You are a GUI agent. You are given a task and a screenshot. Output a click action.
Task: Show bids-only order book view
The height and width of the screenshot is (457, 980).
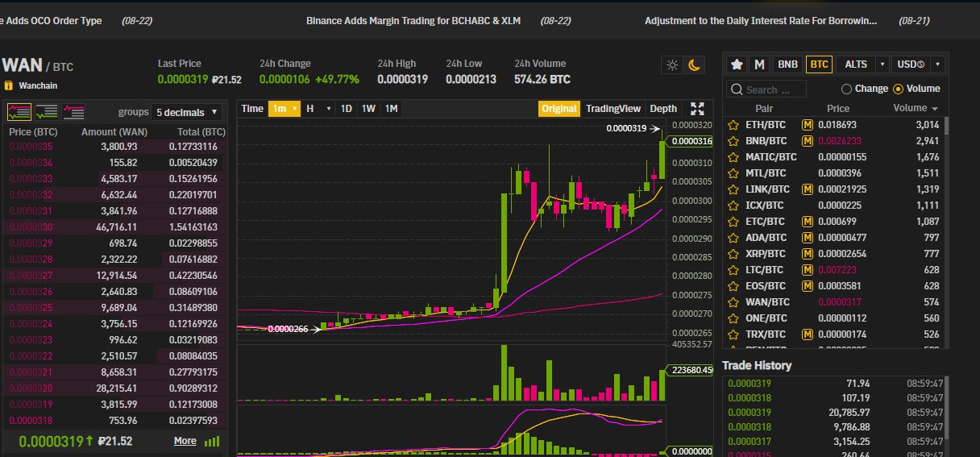46,112
